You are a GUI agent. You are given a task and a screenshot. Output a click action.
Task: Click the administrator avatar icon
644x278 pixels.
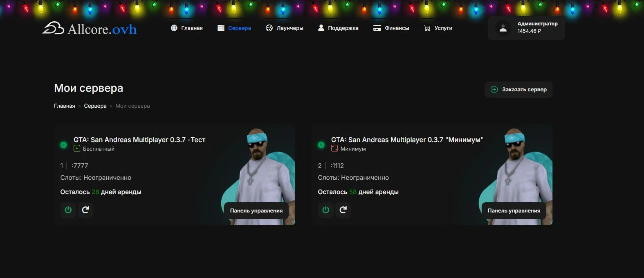click(x=503, y=28)
